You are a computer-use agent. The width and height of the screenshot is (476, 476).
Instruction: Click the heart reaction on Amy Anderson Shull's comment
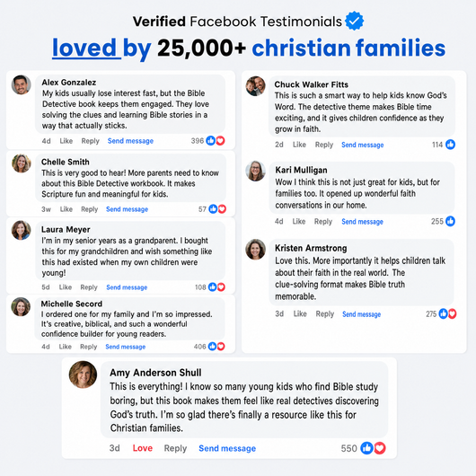pyautogui.click(x=380, y=448)
